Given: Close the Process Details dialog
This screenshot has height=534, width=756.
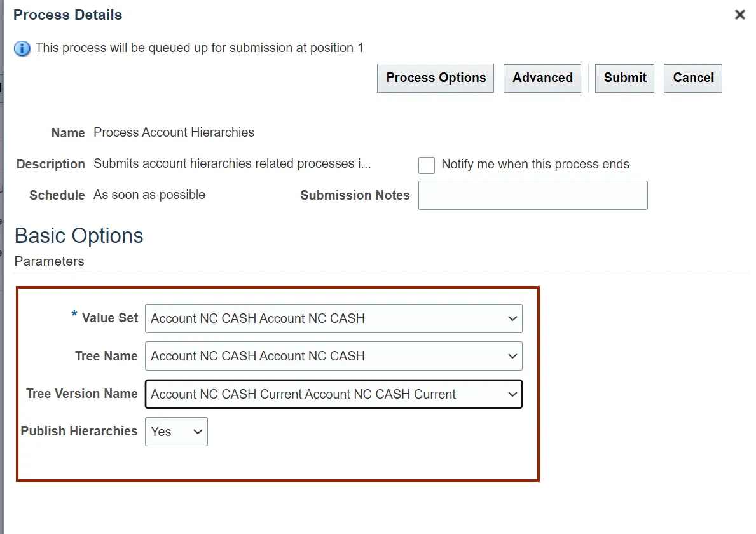Looking at the screenshot, I should click(739, 15).
